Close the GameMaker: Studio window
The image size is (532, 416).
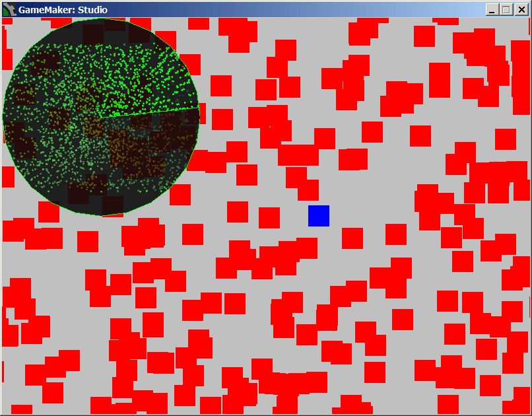tap(521, 9)
